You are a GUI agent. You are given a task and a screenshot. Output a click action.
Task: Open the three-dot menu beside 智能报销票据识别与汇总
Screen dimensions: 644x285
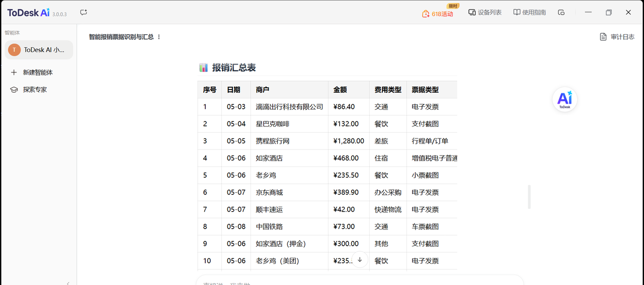pos(159,37)
